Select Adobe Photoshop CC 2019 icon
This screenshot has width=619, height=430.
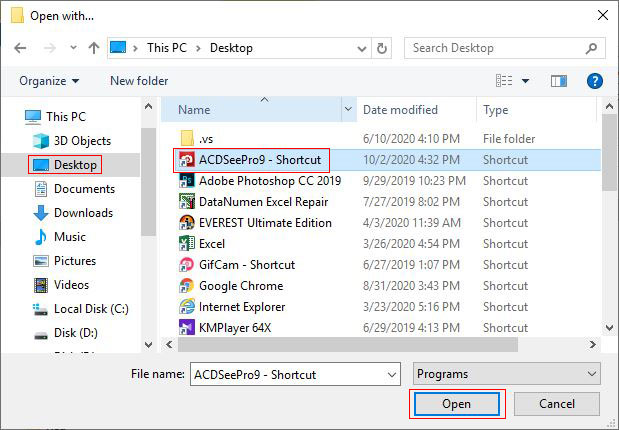click(x=187, y=181)
